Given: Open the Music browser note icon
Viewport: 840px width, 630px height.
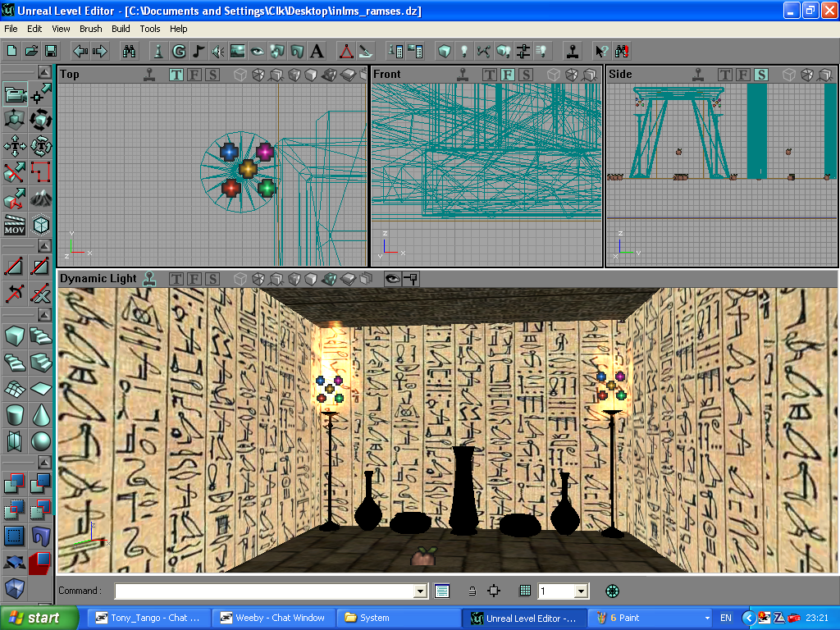Looking at the screenshot, I should (199, 51).
